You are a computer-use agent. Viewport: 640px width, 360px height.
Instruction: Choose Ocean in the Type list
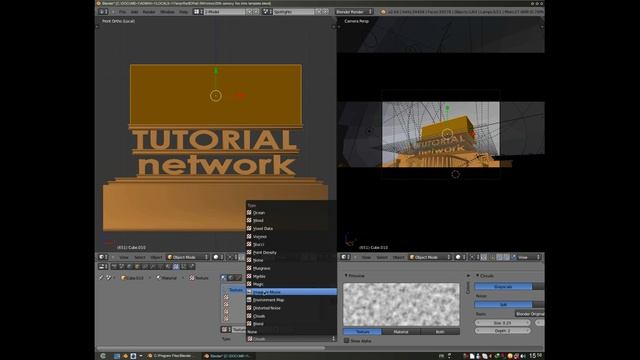[x=291, y=213]
